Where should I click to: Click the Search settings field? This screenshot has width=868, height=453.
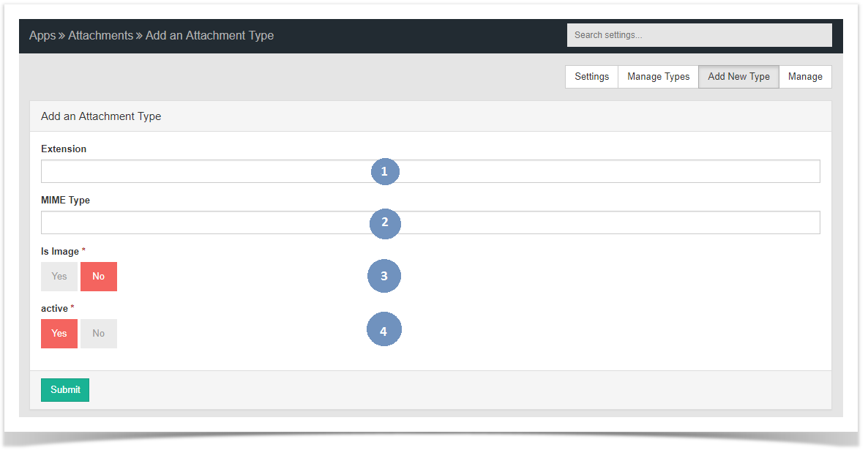pos(699,35)
